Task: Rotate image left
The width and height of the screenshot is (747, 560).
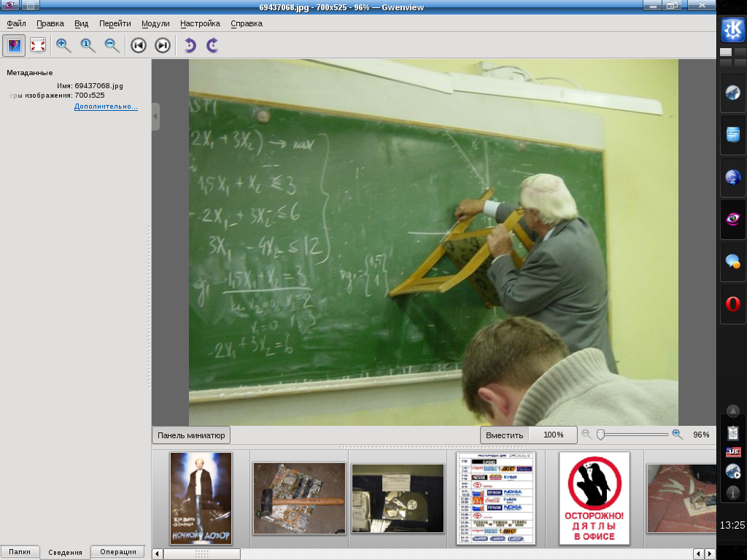Action: [190, 45]
